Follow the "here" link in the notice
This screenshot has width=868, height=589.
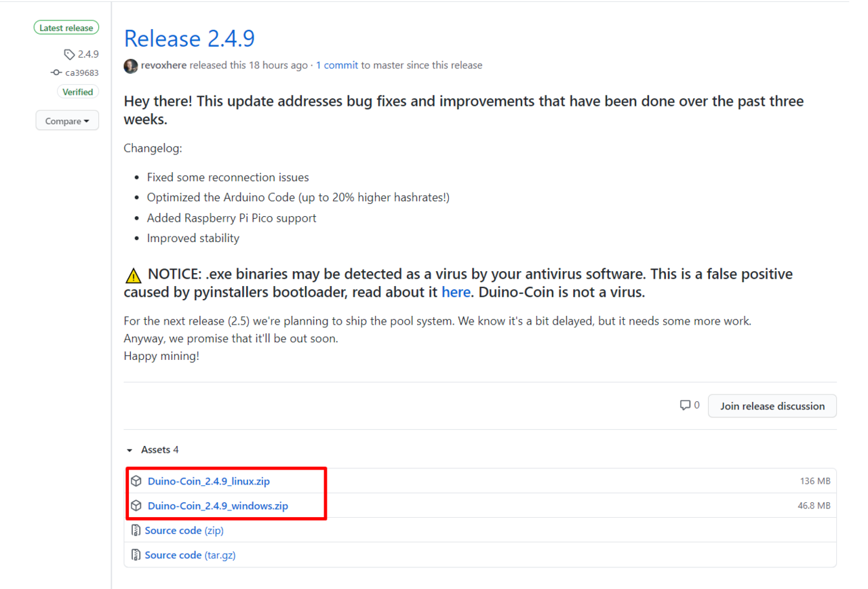pos(456,292)
